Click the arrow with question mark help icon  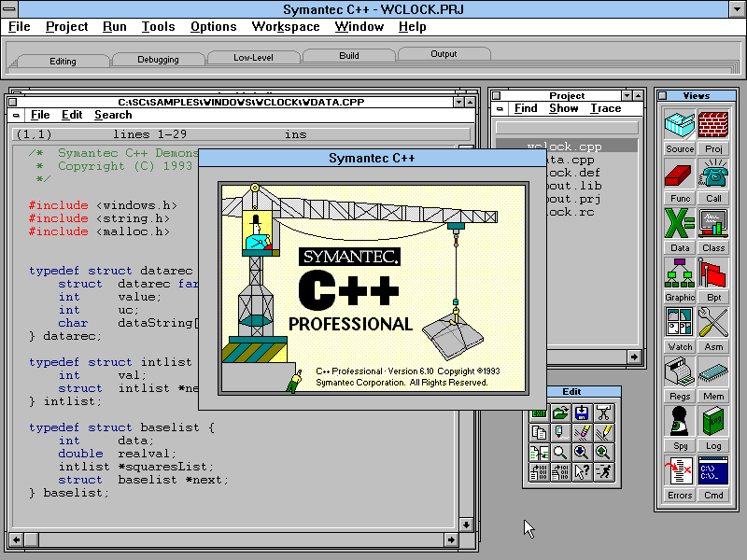(582, 472)
